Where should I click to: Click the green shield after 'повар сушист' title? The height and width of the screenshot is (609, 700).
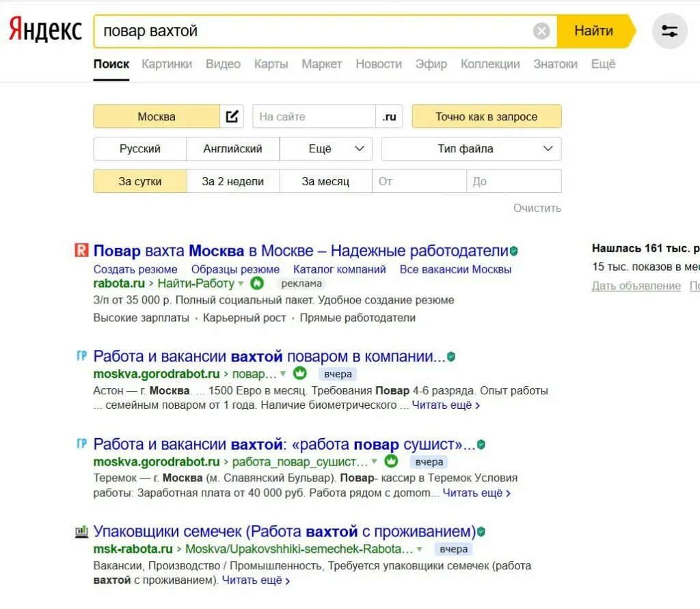point(481,445)
